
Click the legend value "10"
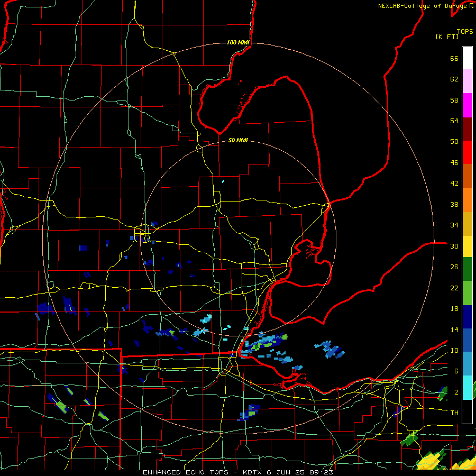(x=454, y=351)
